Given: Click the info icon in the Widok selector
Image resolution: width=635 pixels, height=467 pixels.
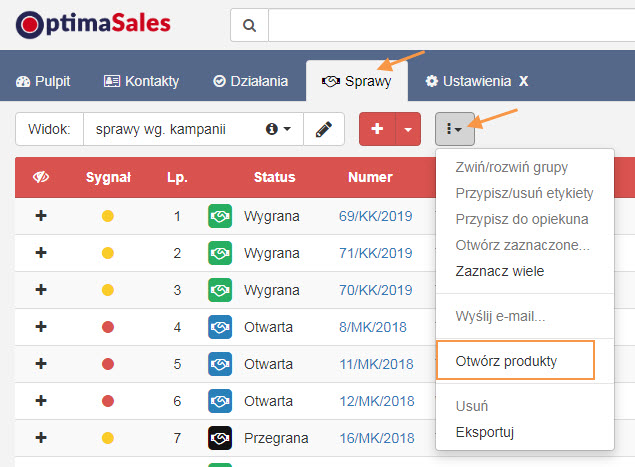Looking at the screenshot, I should (x=271, y=129).
